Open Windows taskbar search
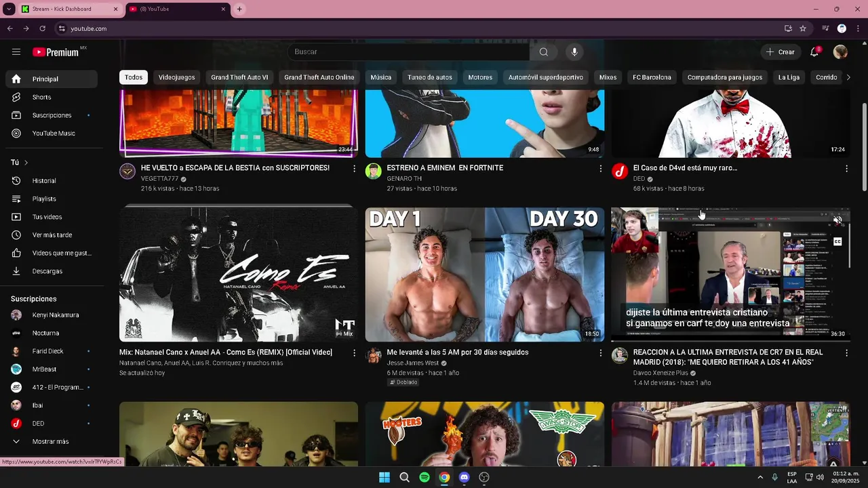This screenshot has height=488, width=868. [404, 477]
